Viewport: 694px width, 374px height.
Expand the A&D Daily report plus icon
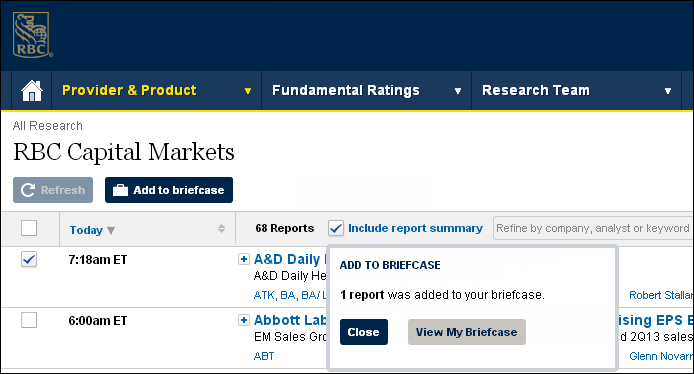[243, 259]
